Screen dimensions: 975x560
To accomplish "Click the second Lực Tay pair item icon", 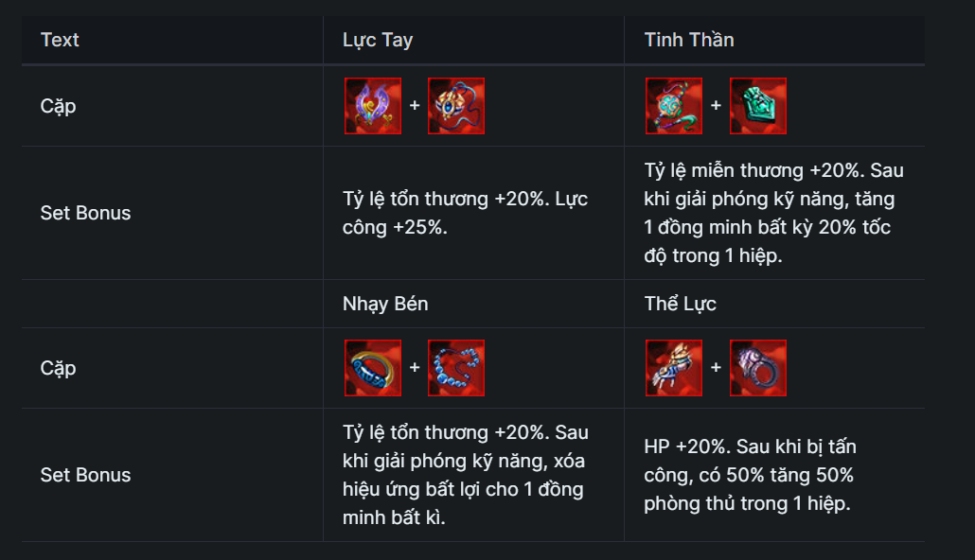I will pos(456,106).
